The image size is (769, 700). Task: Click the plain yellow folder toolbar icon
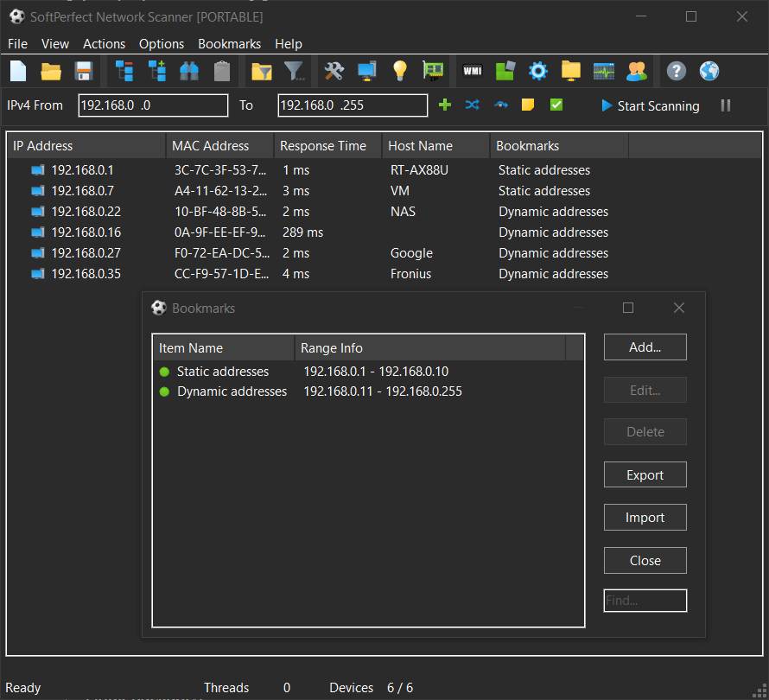click(x=571, y=71)
